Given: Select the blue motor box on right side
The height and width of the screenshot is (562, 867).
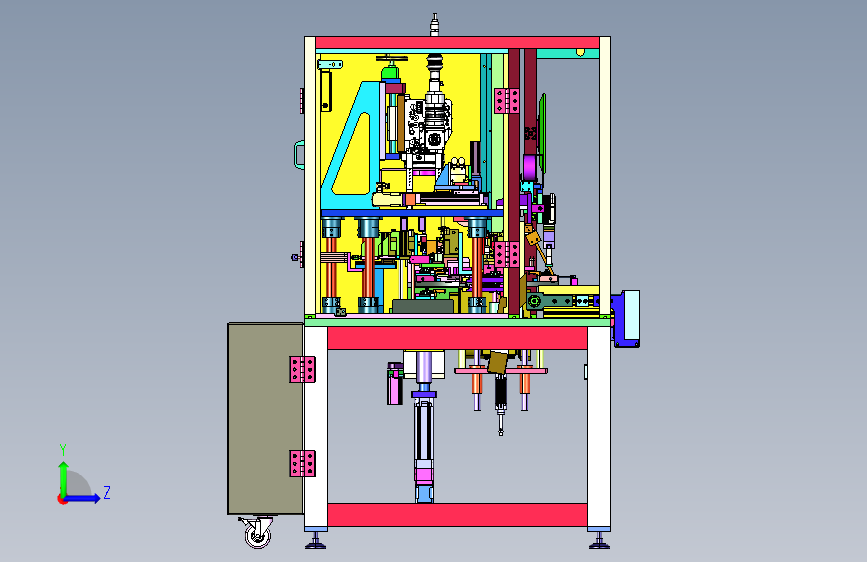Looking at the screenshot, I should pyautogui.click(x=626, y=319).
